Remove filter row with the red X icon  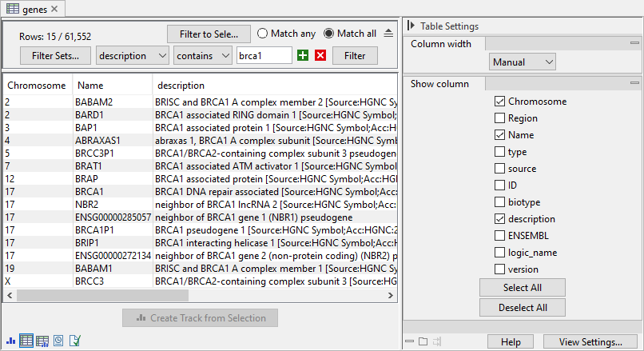tap(320, 56)
